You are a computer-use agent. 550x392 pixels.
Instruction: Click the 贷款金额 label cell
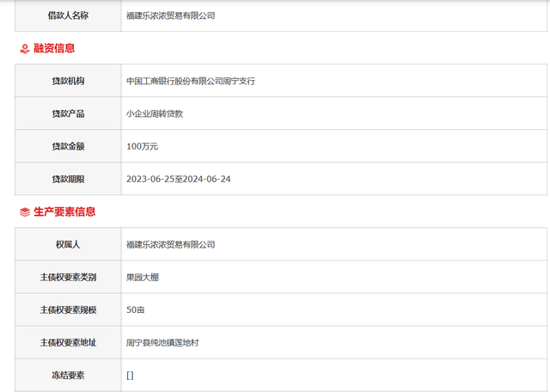(68, 146)
